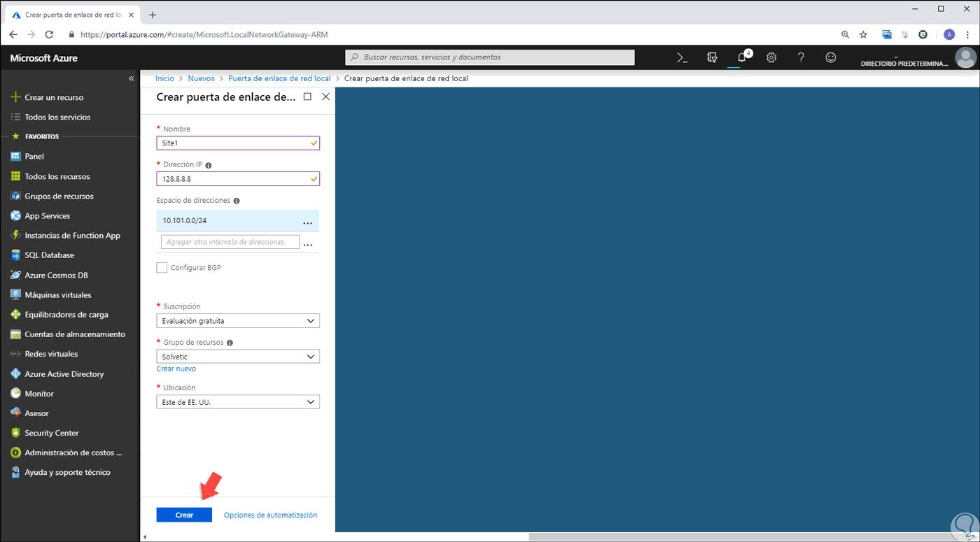Open Administración de costos in the sidebar
Image resolution: width=980 pixels, height=542 pixels.
click(73, 452)
